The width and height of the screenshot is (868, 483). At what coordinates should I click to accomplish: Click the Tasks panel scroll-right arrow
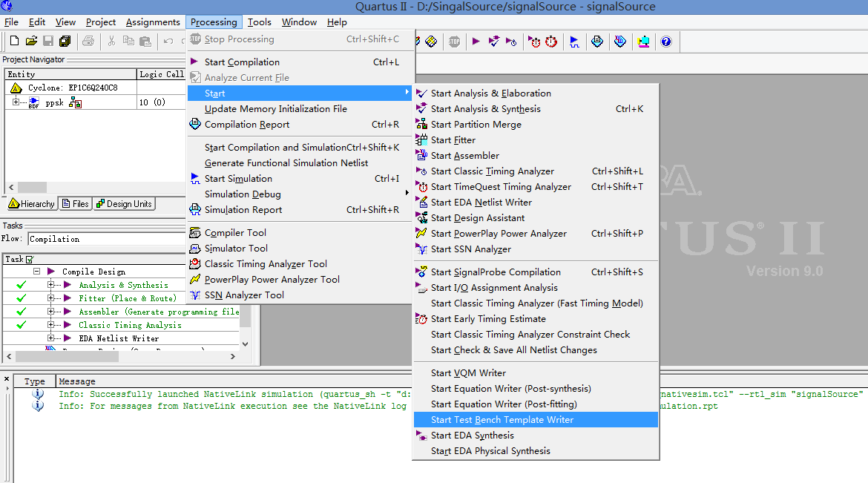233,357
